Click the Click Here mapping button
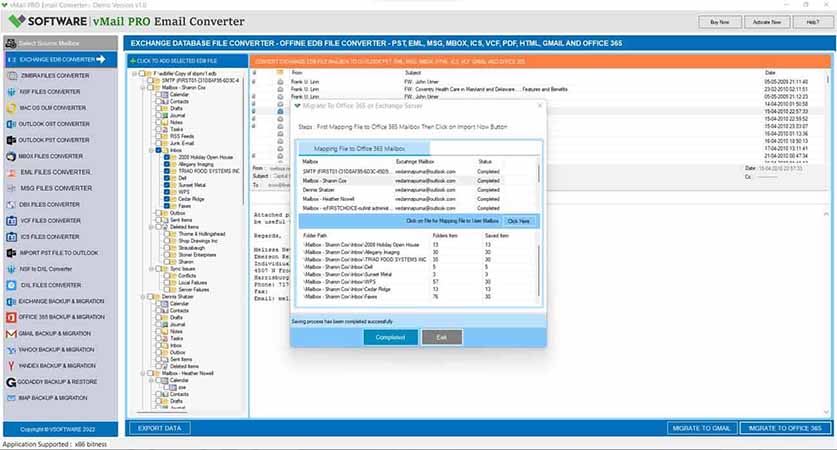Screen dimensions: 837x450 519,221
